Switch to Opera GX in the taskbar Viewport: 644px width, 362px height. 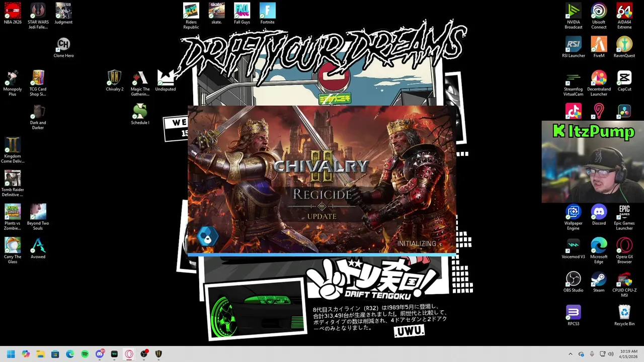(x=129, y=354)
